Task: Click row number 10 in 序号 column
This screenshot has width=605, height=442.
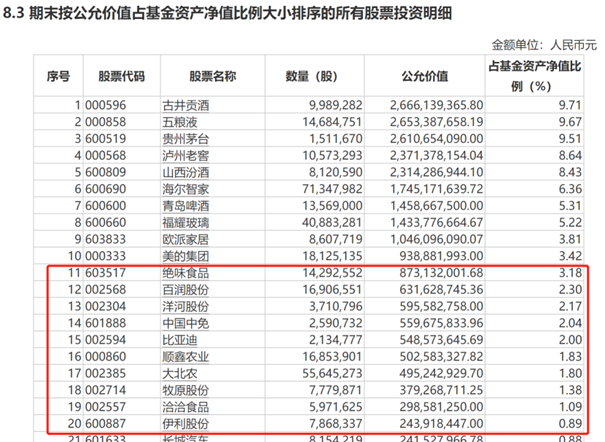Action: point(75,256)
